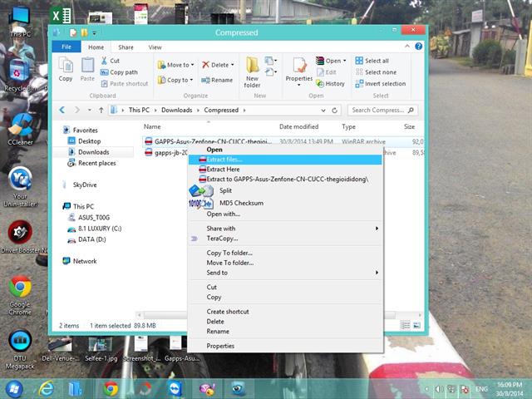Select the Home ribbon tab
This screenshot has height=399, width=532.
96,47
